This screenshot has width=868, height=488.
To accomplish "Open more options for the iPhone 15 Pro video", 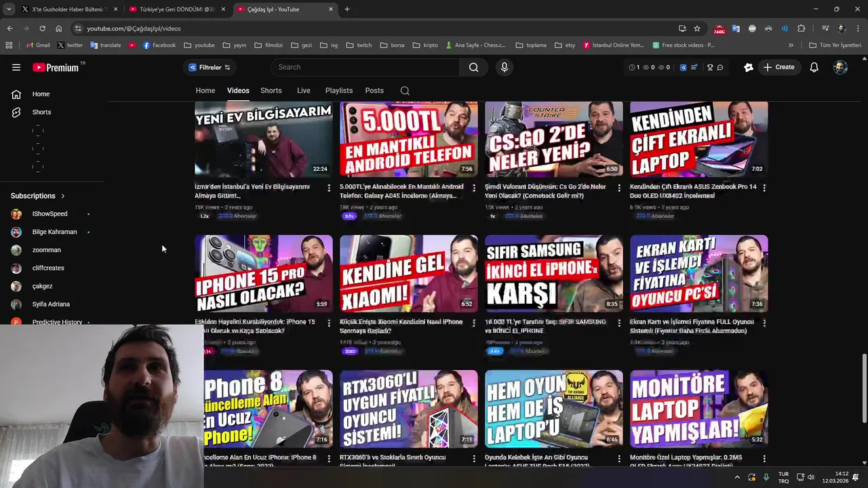I will pyautogui.click(x=329, y=323).
